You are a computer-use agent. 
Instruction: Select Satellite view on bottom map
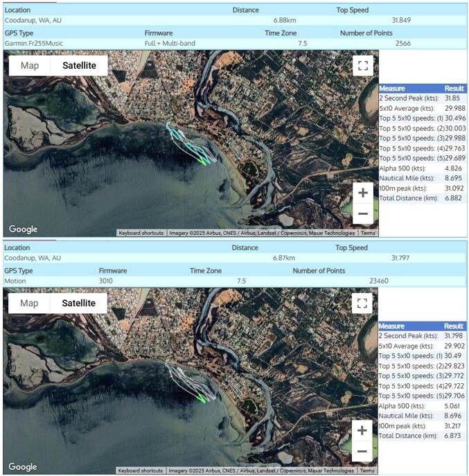pos(78,303)
